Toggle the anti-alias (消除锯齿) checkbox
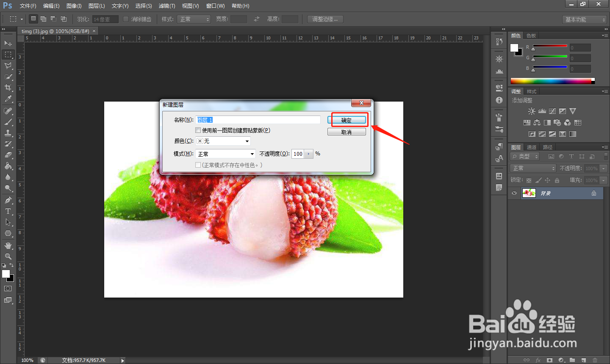 [126, 19]
